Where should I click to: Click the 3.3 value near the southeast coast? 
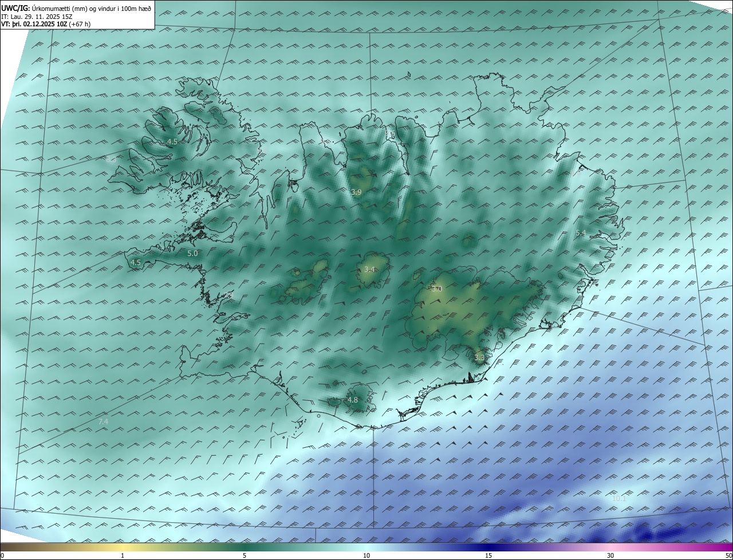pos(479,358)
